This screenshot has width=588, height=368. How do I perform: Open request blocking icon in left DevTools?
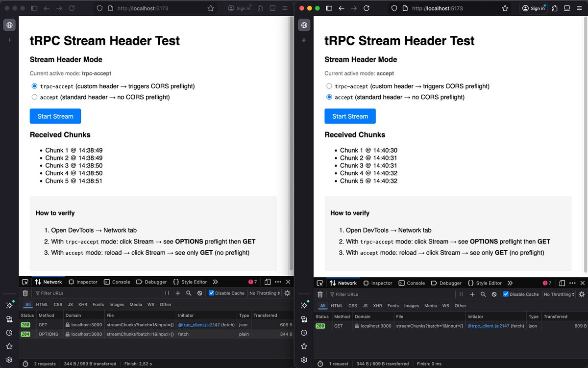[x=199, y=293]
